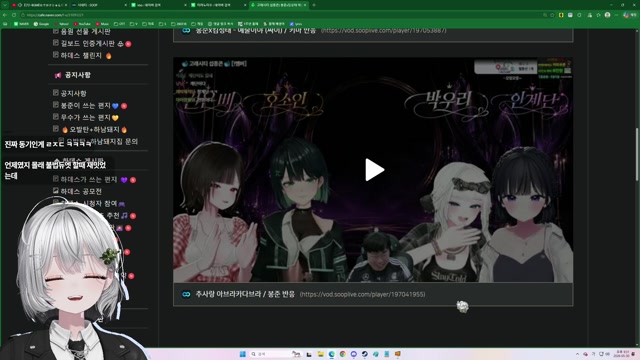Click board icon beside 하데스가 쓰는 편지
This screenshot has height=360, width=640.
56,179
